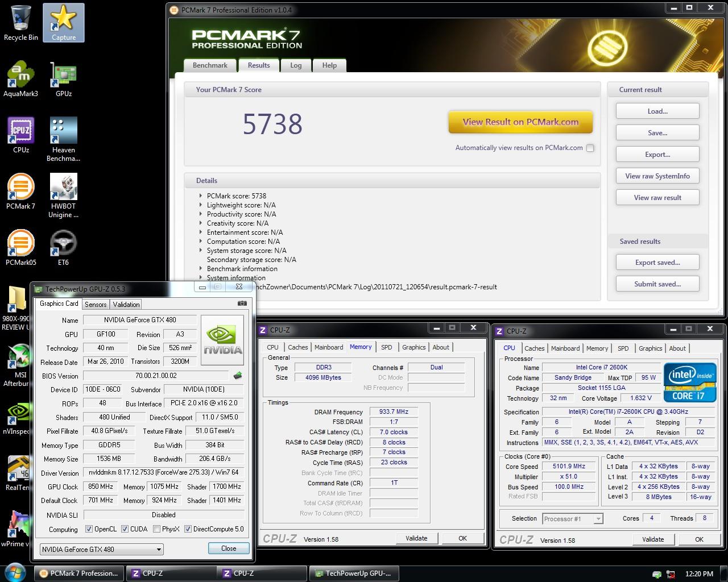This screenshot has height=582, width=728.
Task: Launch HWBOT Unigine desktop shortcut
Action: pos(64,196)
